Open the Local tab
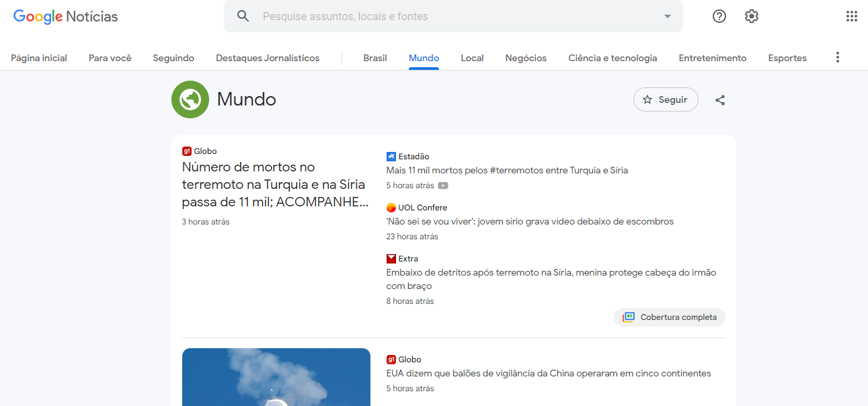868x406 pixels. [472, 58]
